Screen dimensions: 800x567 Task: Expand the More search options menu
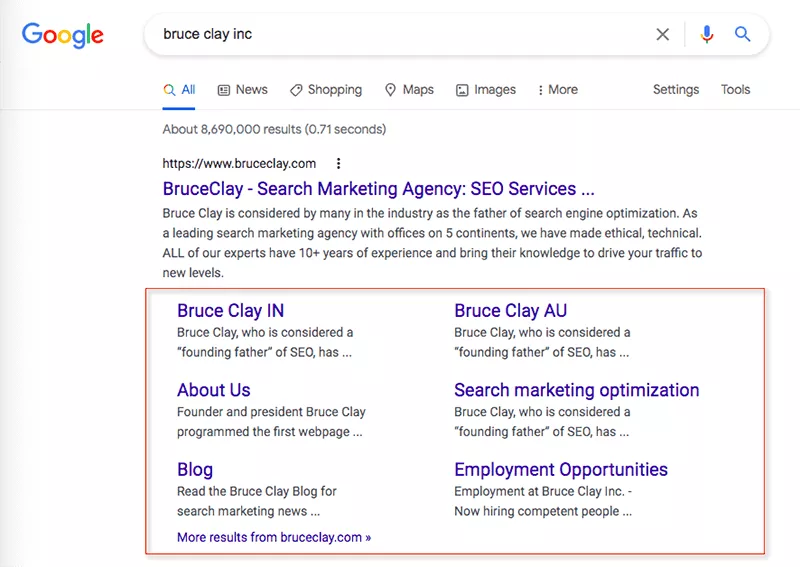click(x=557, y=90)
